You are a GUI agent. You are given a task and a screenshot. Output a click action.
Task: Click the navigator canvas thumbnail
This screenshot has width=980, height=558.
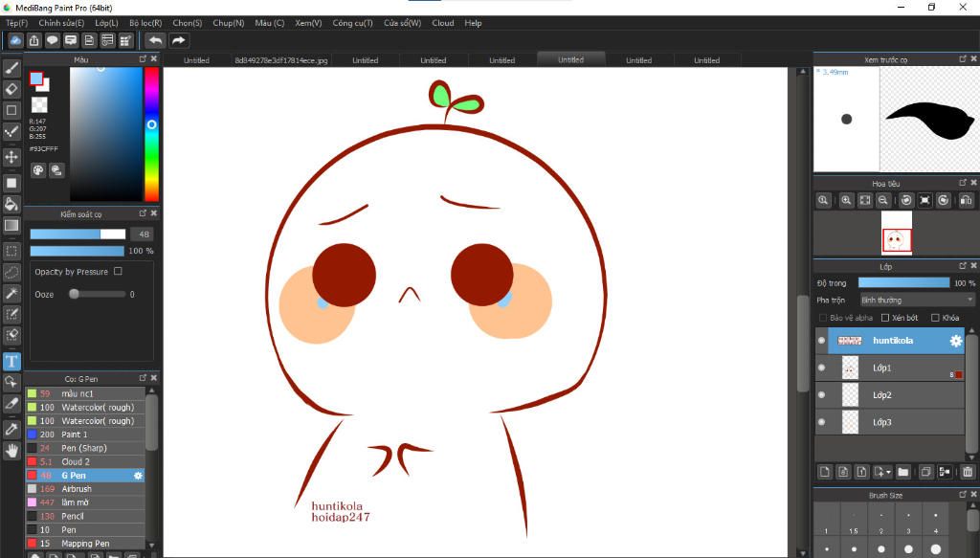(x=896, y=233)
